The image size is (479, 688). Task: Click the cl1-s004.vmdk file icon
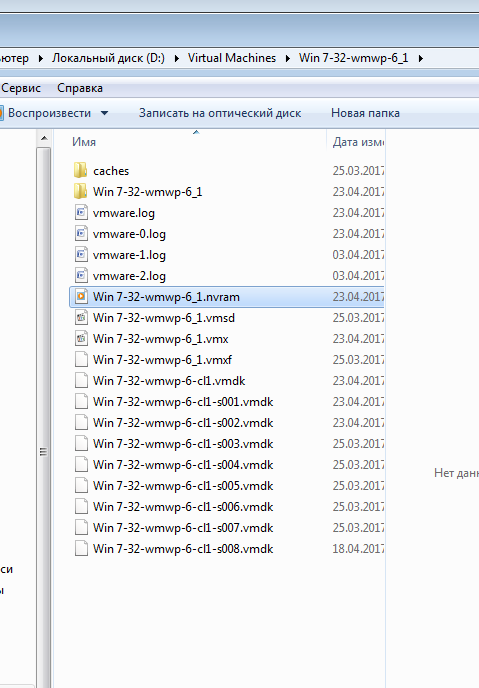pos(81,465)
